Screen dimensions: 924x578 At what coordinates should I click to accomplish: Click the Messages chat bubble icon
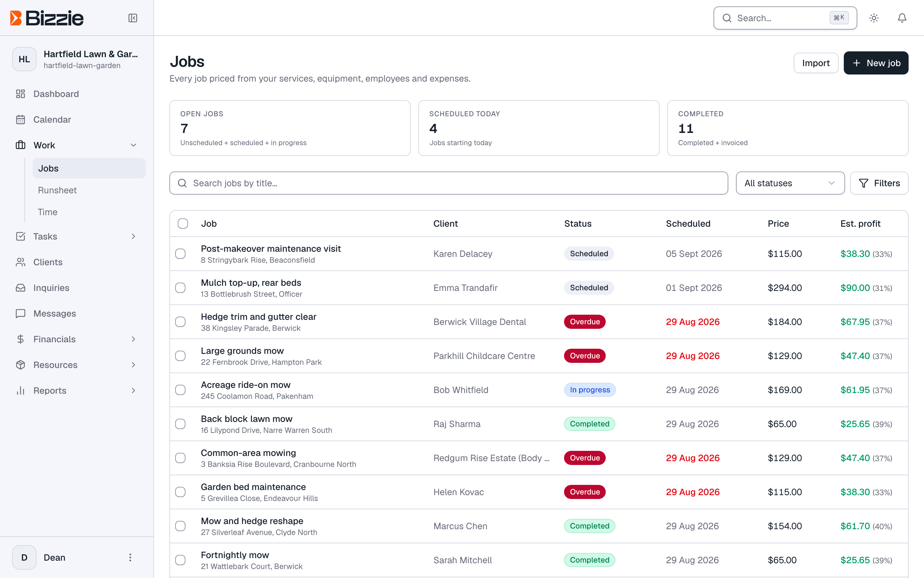pos(21,313)
